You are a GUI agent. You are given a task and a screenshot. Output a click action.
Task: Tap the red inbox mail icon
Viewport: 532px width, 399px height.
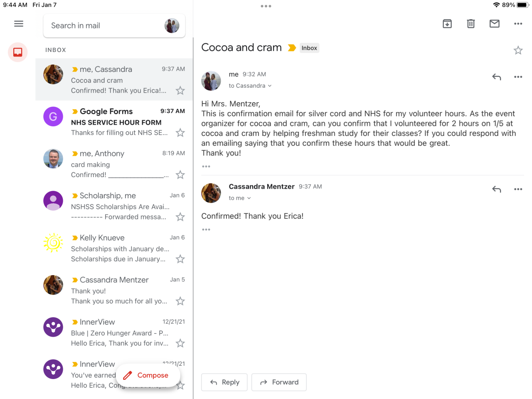point(18,52)
